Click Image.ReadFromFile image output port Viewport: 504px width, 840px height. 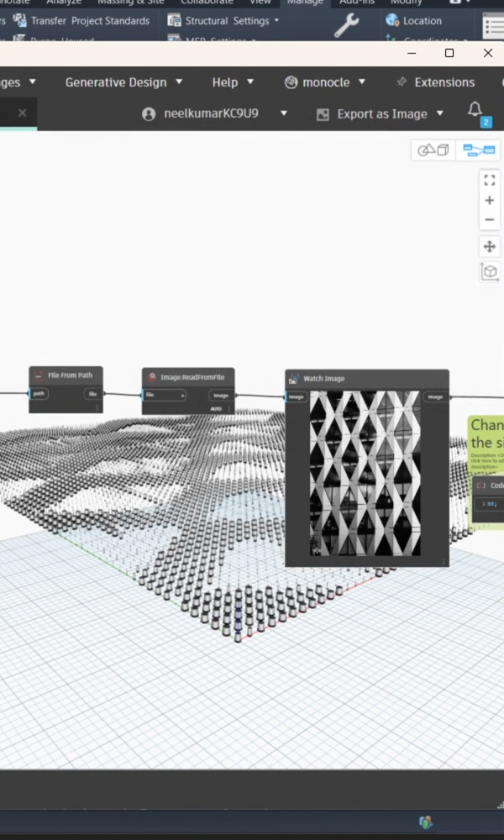click(x=221, y=396)
